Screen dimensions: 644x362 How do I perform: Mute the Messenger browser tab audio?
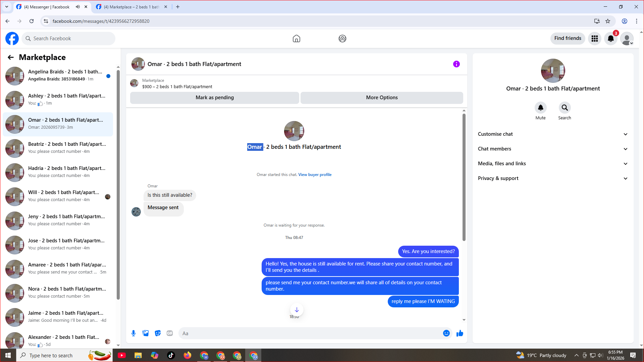78,7
